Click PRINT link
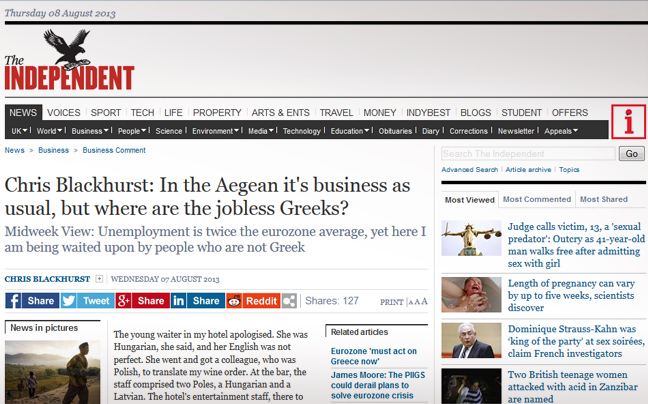This screenshot has width=648, height=404. coord(391,302)
